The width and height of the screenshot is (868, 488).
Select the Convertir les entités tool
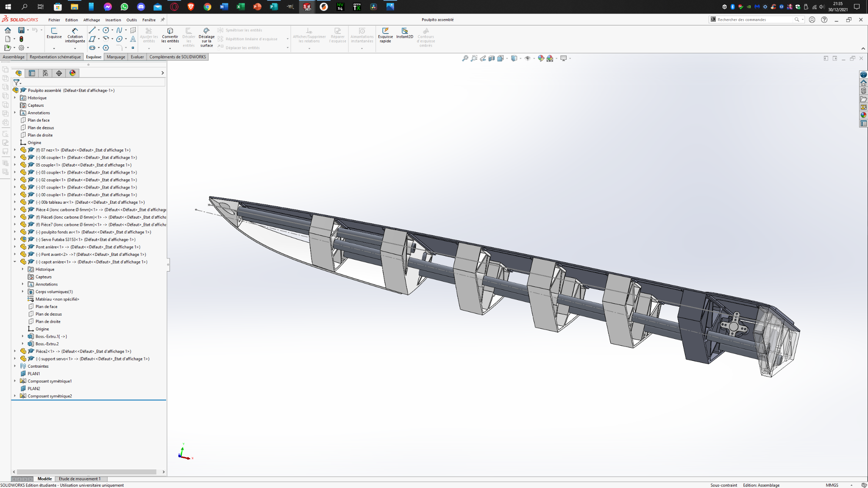pyautogui.click(x=170, y=34)
